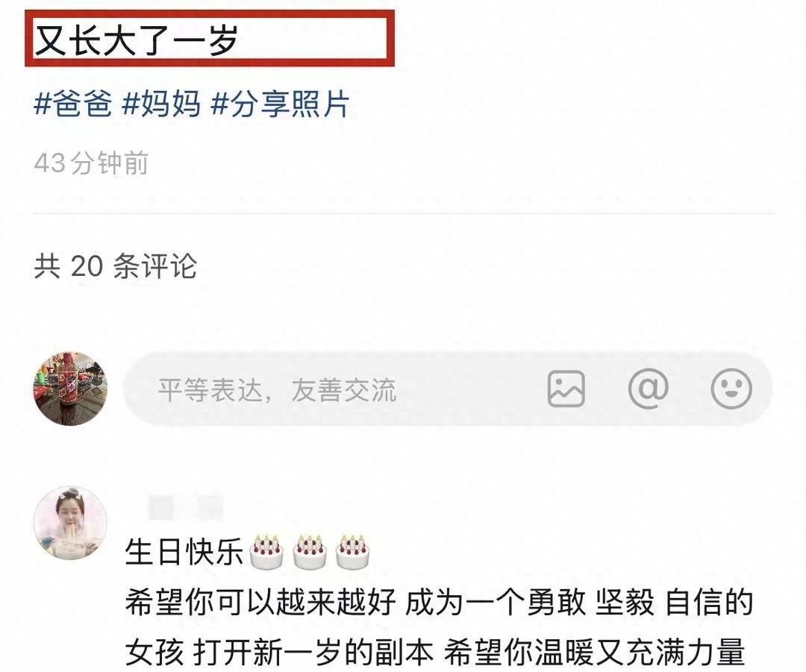This screenshot has height=672, width=806.
Task: Open the #妈妈 hashtag
Action: (161, 104)
